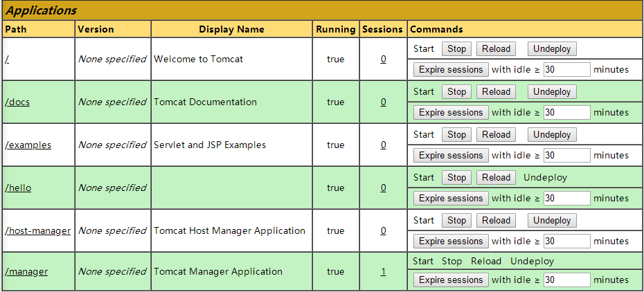This screenshot has height=292, width=644.
Task: Click the idle minutes field for /examples
Action: [x=566, y=156]
